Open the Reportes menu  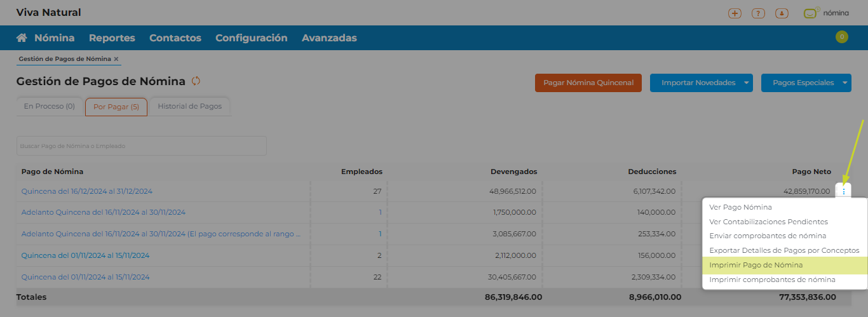click(x=112, y=38)
